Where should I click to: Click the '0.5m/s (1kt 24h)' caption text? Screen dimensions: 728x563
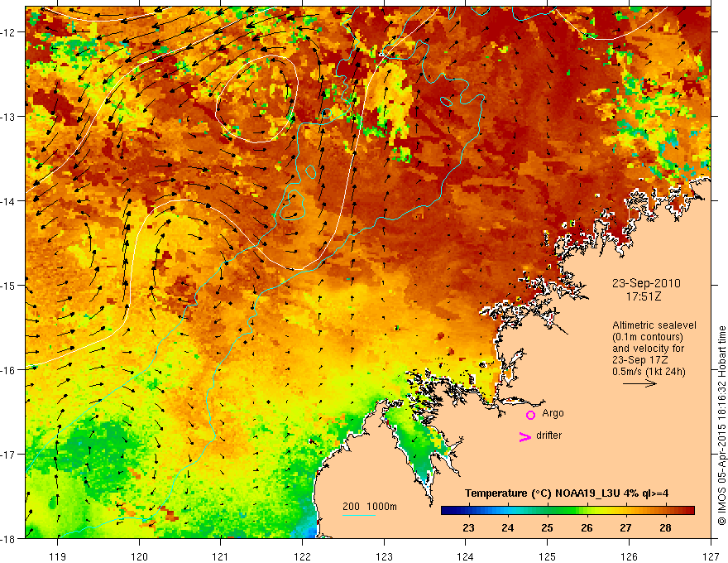tap(649, 372)
